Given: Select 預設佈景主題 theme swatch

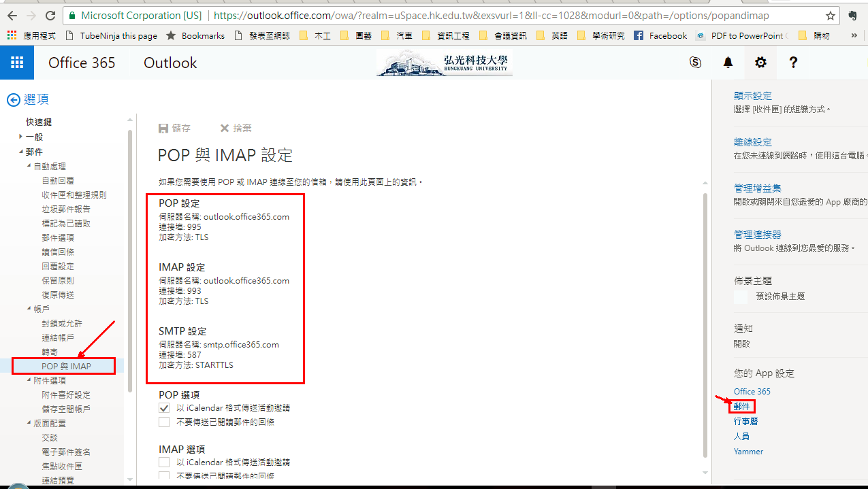Looking at the screenshot, I should click(741, 297).
